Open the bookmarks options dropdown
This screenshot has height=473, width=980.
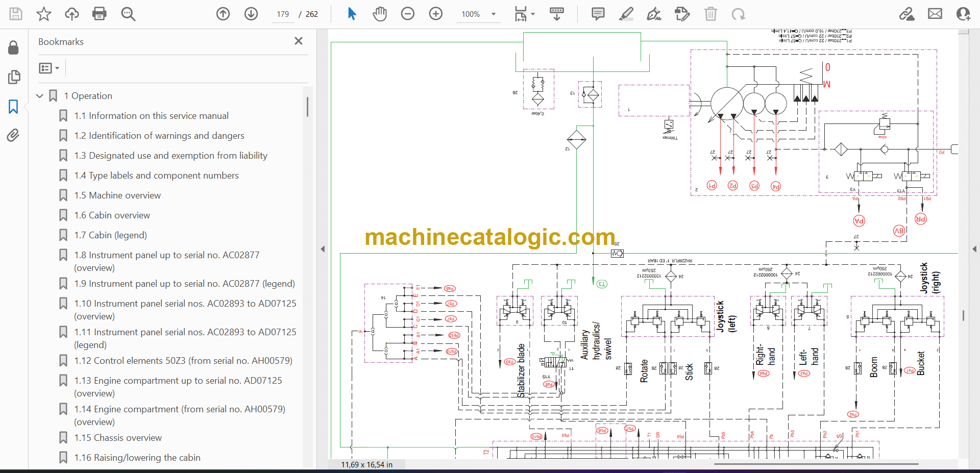tap(49, 68)
